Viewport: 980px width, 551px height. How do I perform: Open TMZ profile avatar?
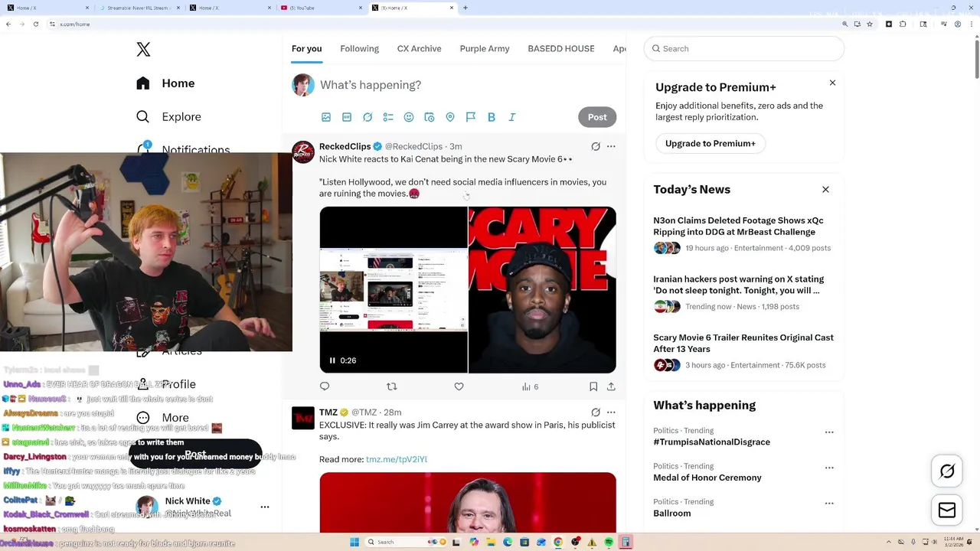pyautogui.click(x=303, y=418)
